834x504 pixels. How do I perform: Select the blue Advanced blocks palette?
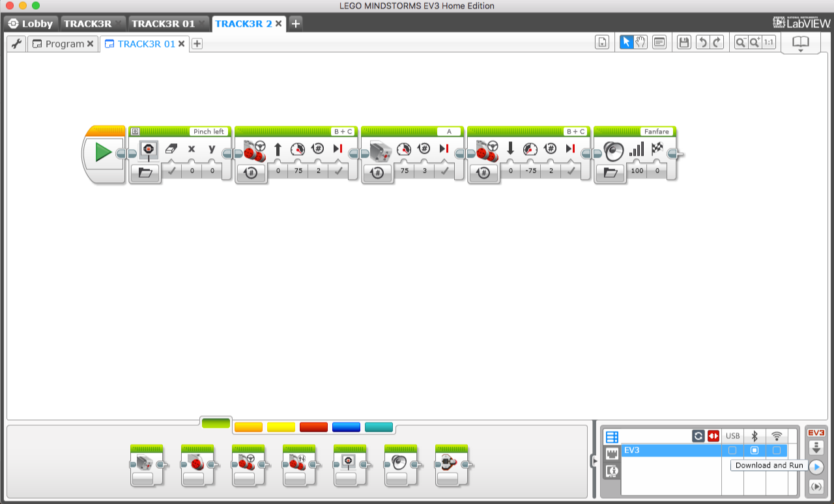pos(346,427)
